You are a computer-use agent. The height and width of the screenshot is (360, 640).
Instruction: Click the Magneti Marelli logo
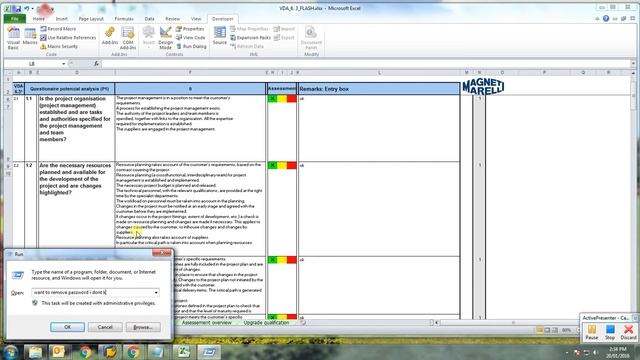click(x=483, y=87)
